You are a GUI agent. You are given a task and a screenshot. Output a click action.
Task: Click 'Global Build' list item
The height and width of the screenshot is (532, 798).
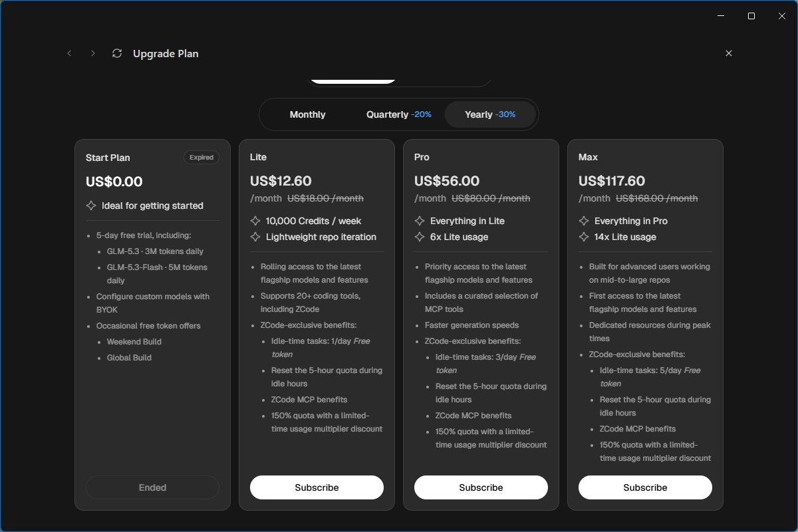tap(129, 358)
